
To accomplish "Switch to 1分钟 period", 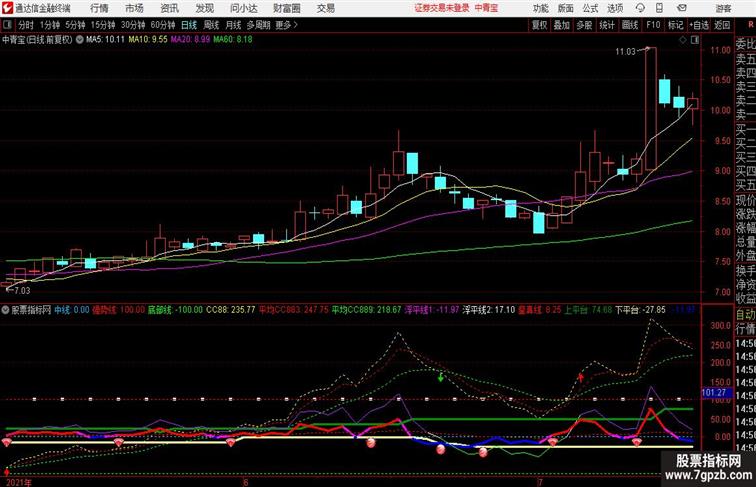I will point(50,25).
